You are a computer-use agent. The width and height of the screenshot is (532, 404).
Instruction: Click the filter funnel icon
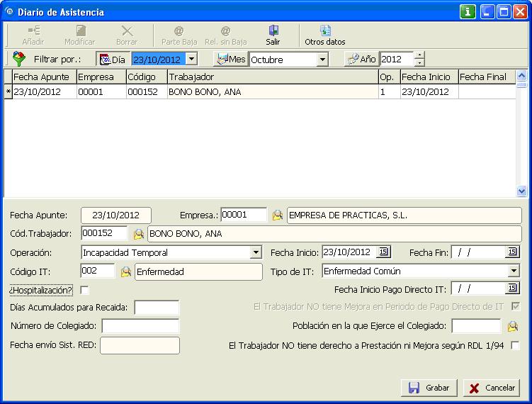pyautogui.click(x=19, y=59)
